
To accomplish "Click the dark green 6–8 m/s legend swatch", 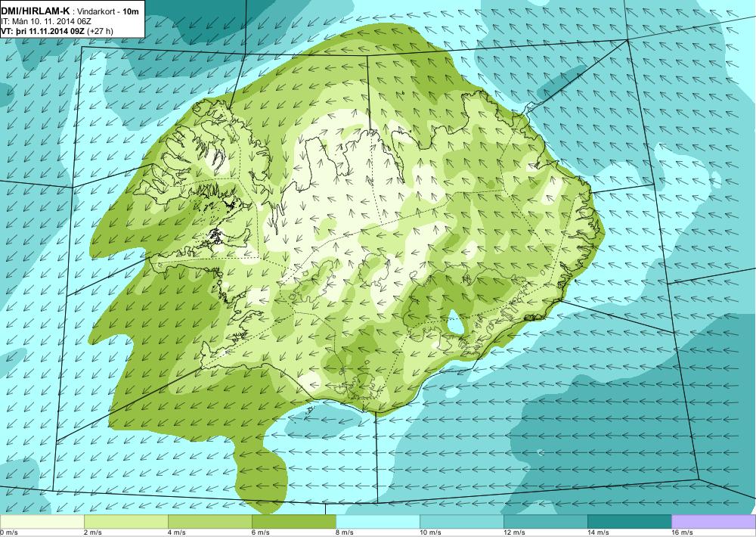I will click(294, 522).
